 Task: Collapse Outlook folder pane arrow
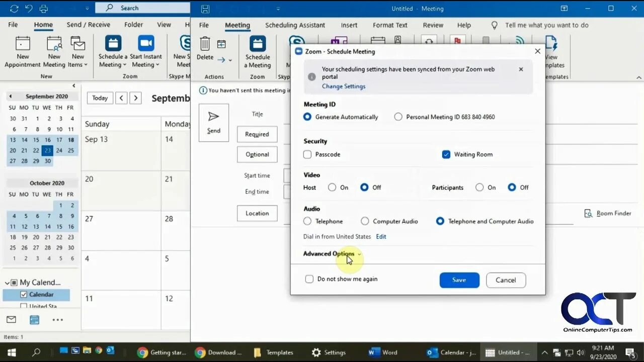74,85
